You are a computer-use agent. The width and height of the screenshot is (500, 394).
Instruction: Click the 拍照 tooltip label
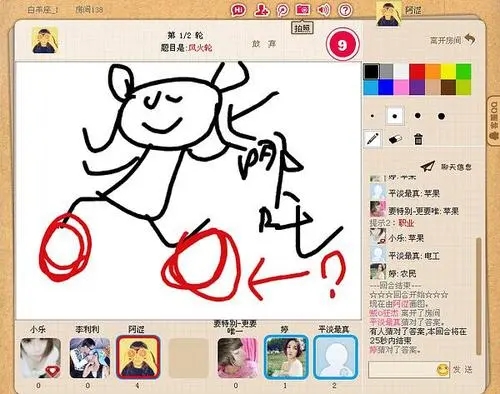(x=302, y=28)
